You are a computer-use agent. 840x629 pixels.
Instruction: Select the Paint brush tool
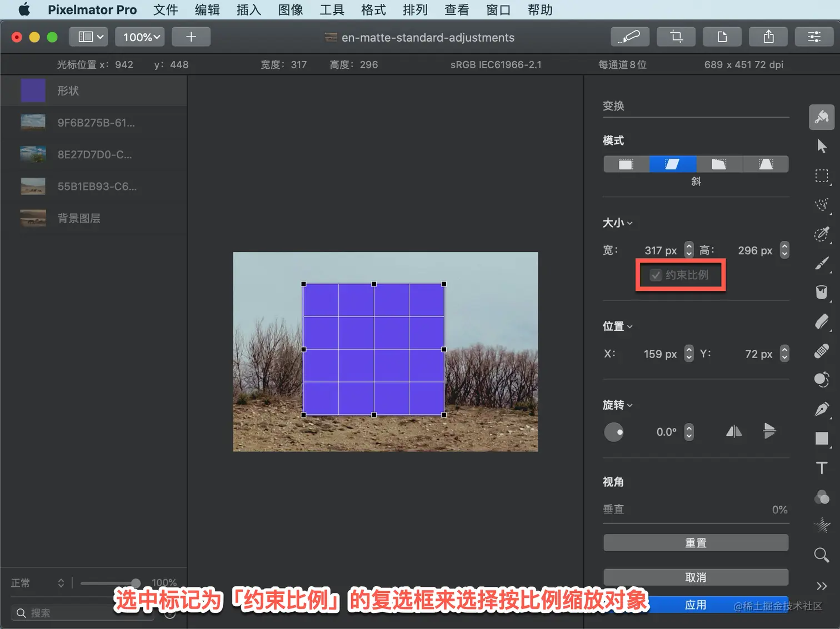click(x=822, y=263)
